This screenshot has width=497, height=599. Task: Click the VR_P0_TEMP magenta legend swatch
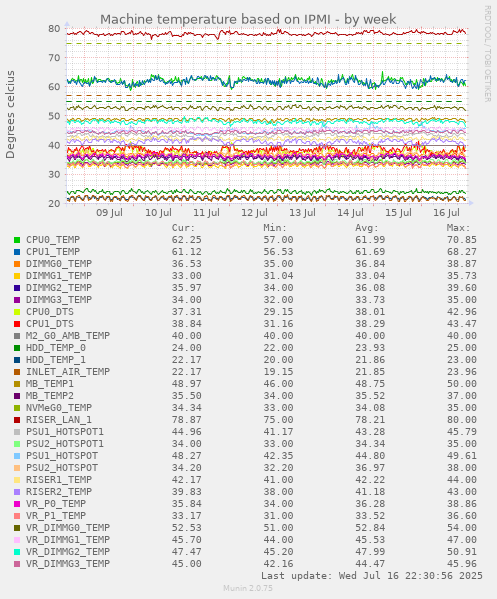click(x=17, y=504)
